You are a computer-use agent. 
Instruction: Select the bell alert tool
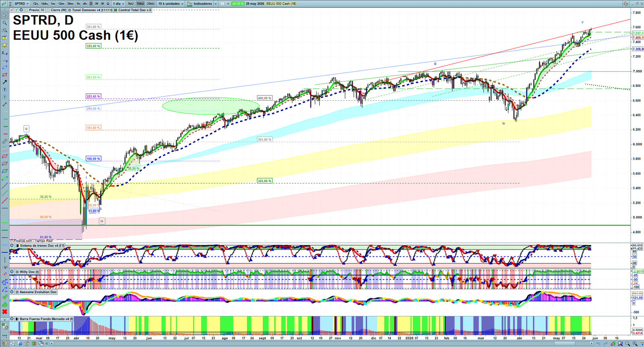click(x=5, y=45)
